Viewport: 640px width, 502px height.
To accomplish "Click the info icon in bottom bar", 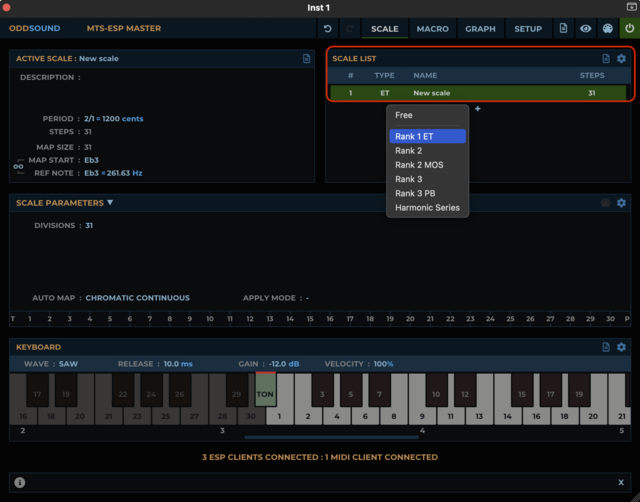I will point(20,482).
